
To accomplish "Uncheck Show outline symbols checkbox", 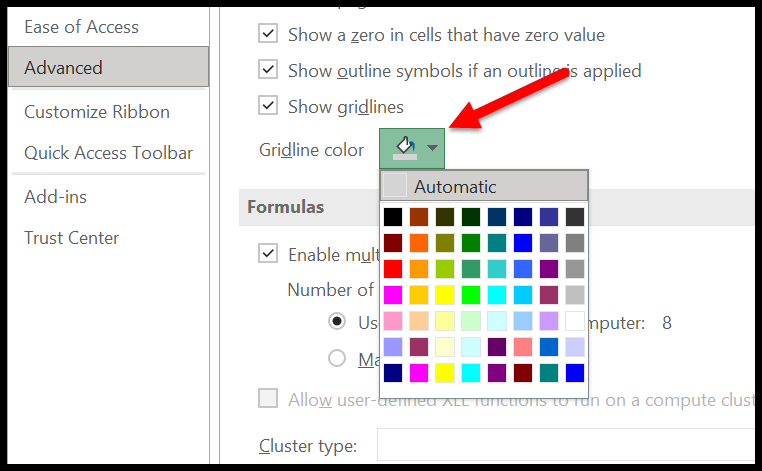I will tap(268, 70).
